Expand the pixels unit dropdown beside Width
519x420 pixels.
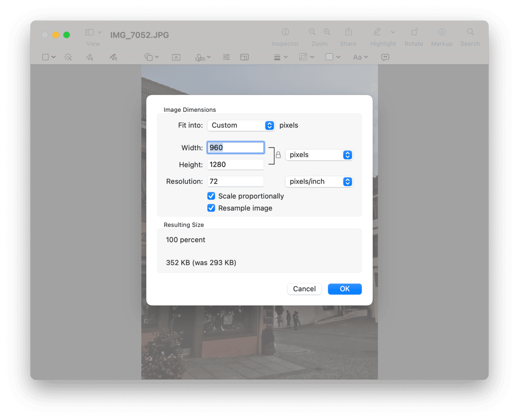(319, 155)
